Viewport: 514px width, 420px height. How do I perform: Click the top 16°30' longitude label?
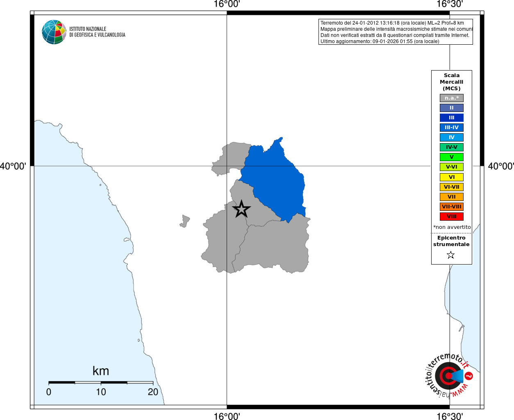click(450, 4)
